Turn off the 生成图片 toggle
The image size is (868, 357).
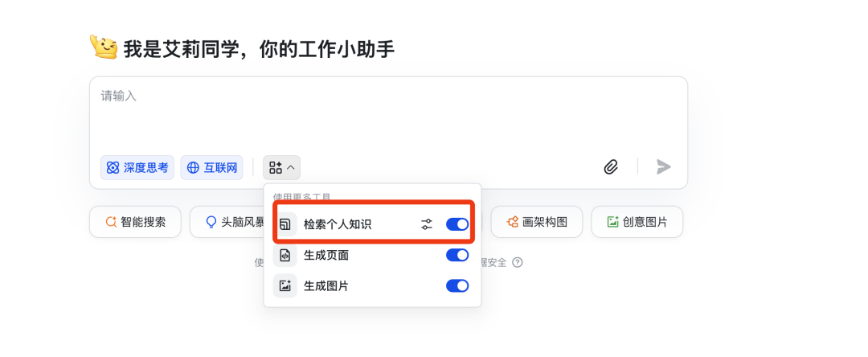point(457,286)
